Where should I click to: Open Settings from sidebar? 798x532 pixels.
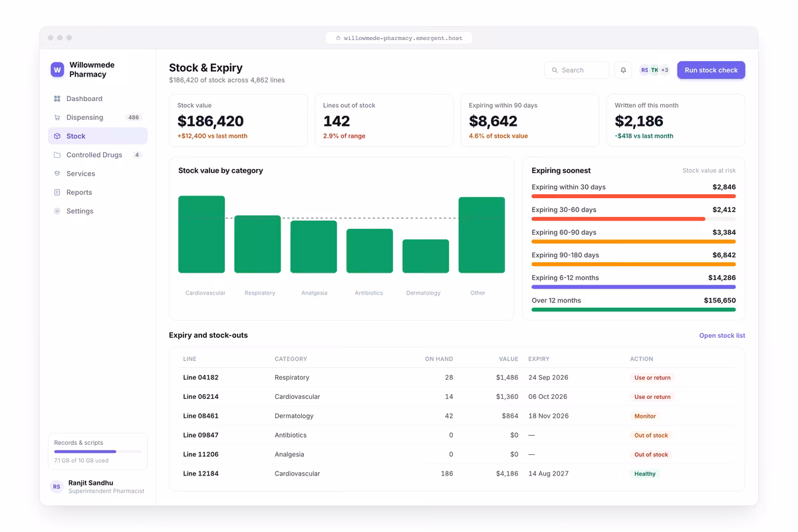point(98,211)
